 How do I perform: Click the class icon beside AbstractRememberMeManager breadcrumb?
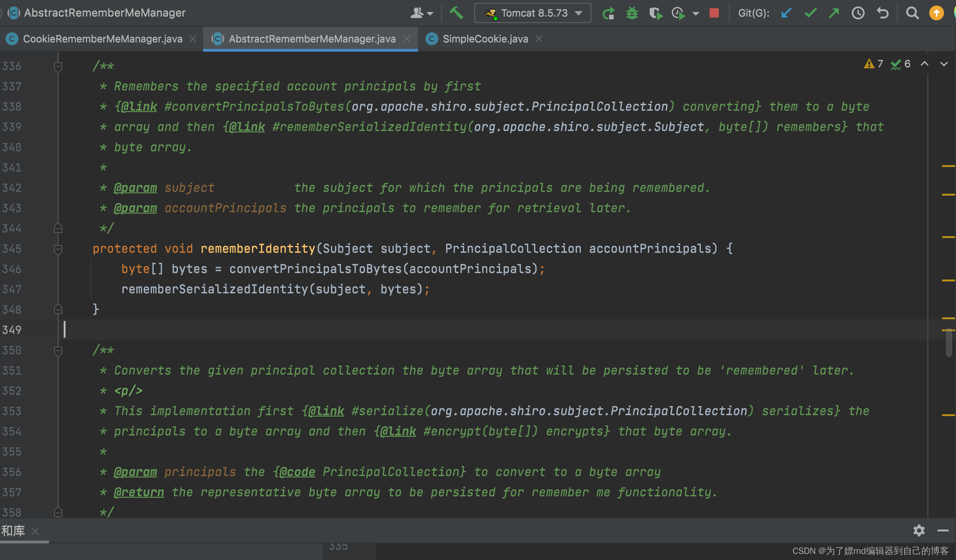tap(14, 13)
